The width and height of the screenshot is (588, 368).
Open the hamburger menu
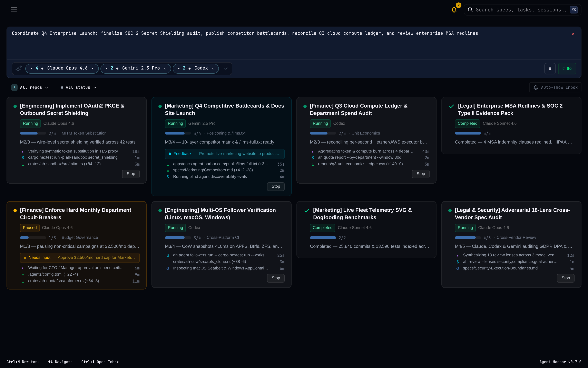coord(14,10)
